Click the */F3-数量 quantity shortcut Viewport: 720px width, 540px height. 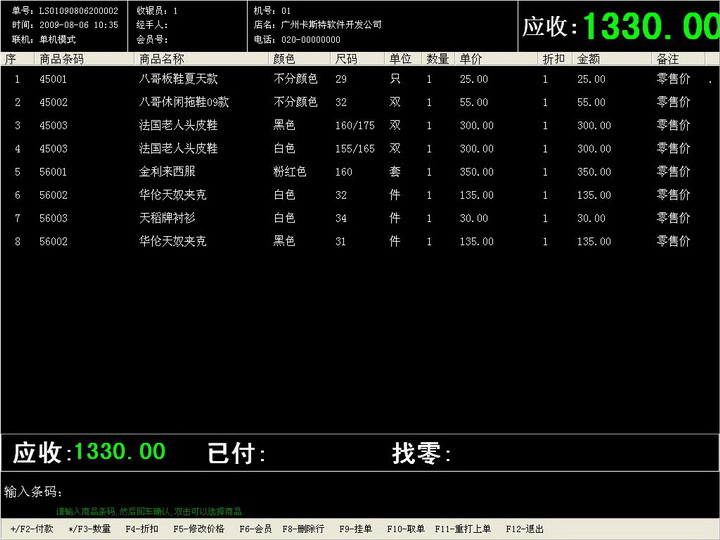pyautogui.click(x=90, y=529)
